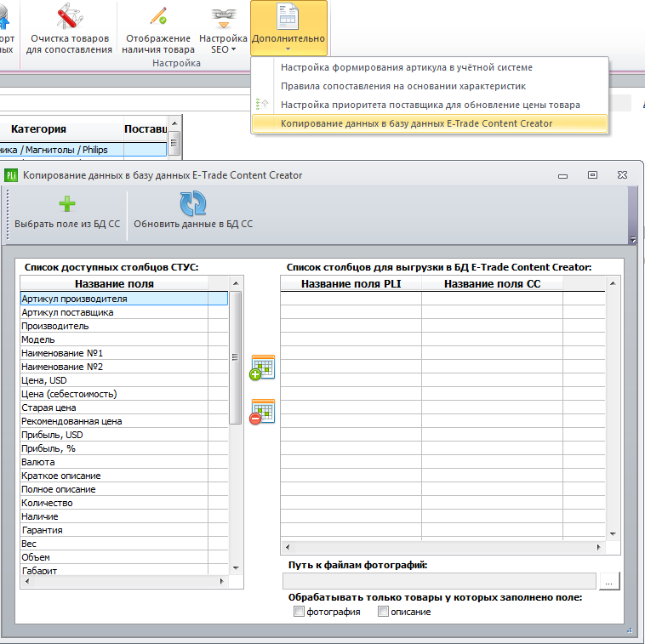This screenshot has width=645, height=644.
Task: Click right arrow of export list horizontal scrollbar
Action: [x=598, y=547]
